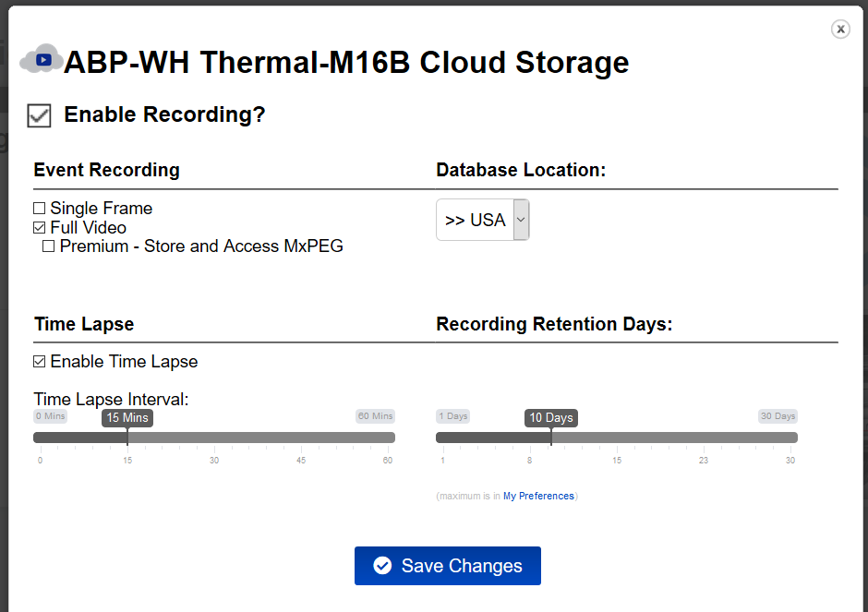The width and height of the screenshot is (868, 612).
Task: Click checkmark icon on Save Changes
Action: point(382,566)
